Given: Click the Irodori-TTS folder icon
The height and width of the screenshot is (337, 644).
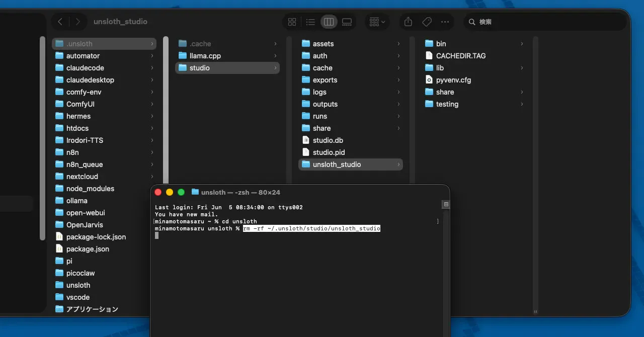Looking at the screenshot, I should click(x=59, y=140).
